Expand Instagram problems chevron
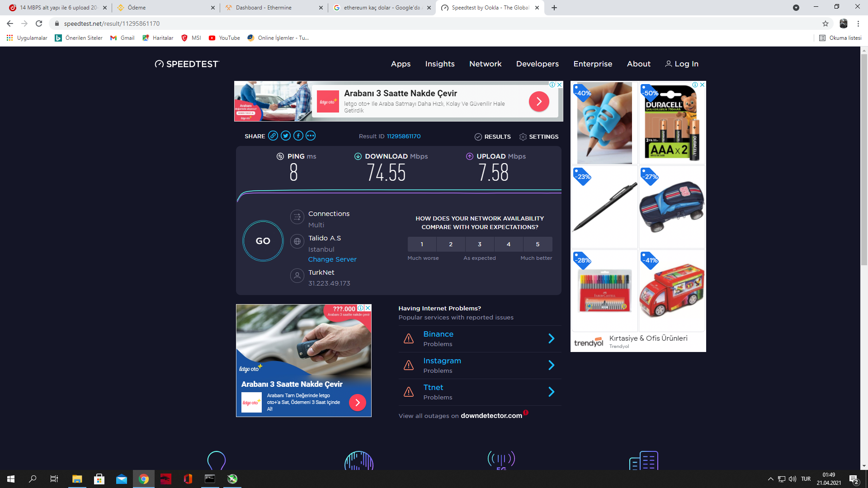Screen dimensions: 868x488 pyautogui.click(x=551, y=365)
